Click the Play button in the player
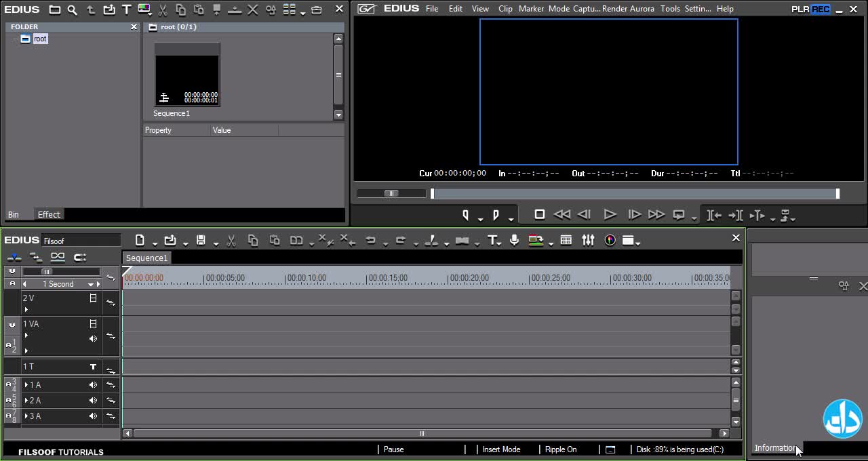The image size is (868, 461). pyautogui.click(x=610, y=215)
